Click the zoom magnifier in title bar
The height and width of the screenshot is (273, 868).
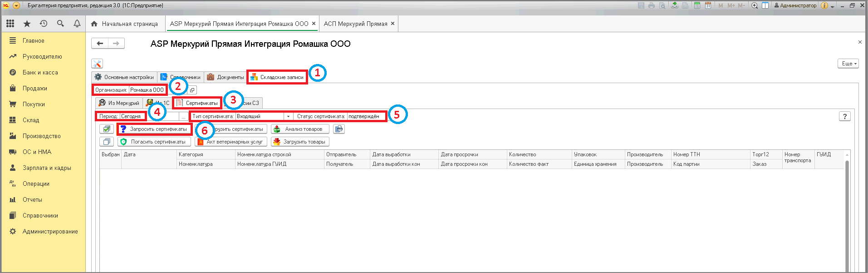[755, 5]
